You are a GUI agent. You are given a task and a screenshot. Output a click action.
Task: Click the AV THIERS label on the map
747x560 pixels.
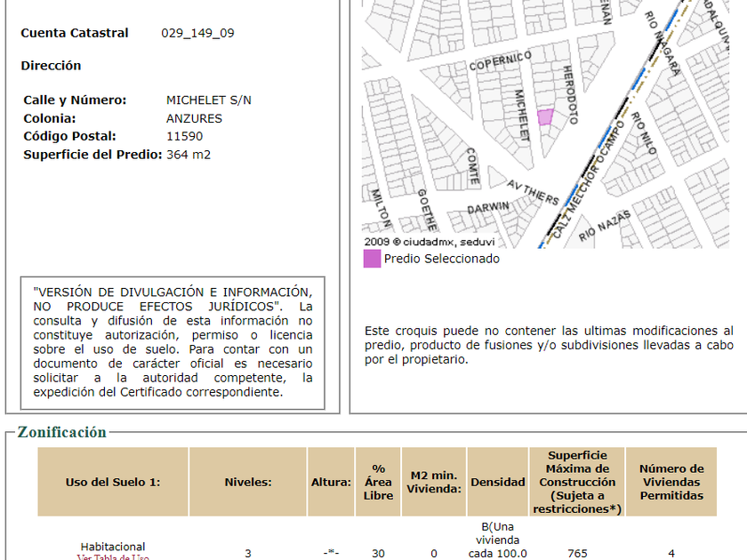[534, 191]
